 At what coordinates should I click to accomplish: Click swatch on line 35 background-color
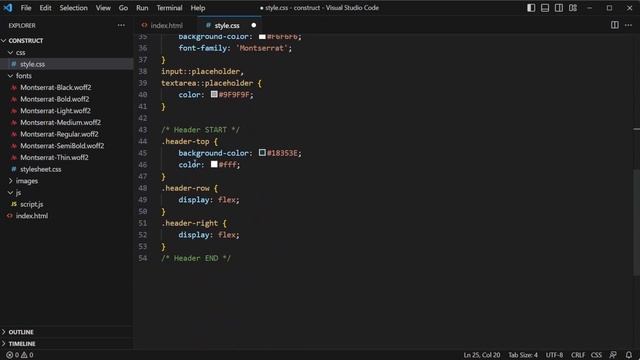pyautogui.click(x=262, y=37)
